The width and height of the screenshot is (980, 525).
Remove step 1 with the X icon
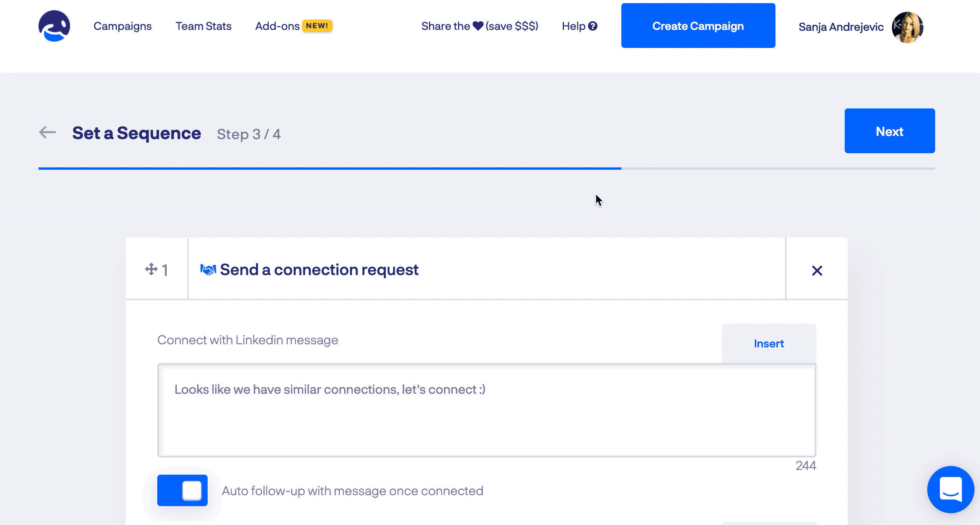[x=817, y=270]
